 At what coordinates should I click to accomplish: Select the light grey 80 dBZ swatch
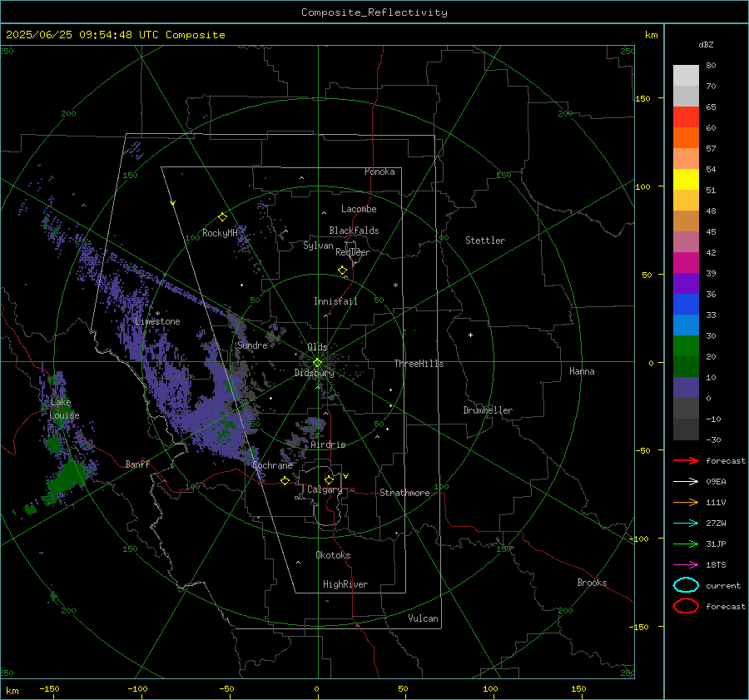click(686, 75)
